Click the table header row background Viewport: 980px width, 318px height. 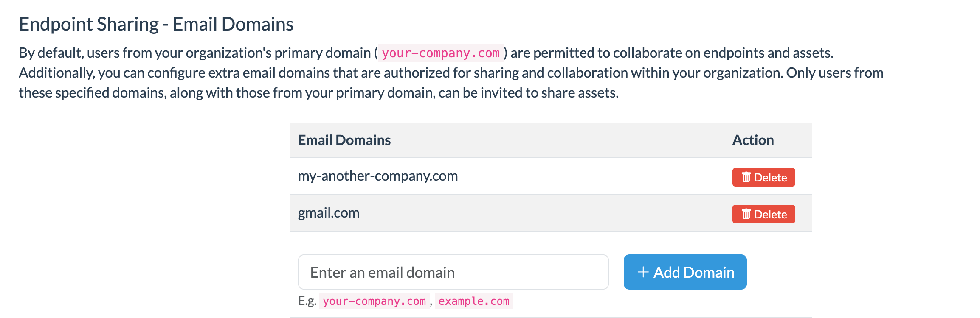click(x=552, y=140)
